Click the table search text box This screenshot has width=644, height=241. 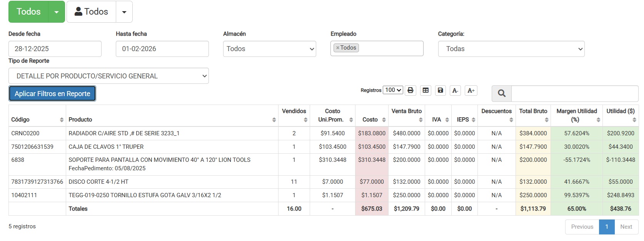pos(575,93)
